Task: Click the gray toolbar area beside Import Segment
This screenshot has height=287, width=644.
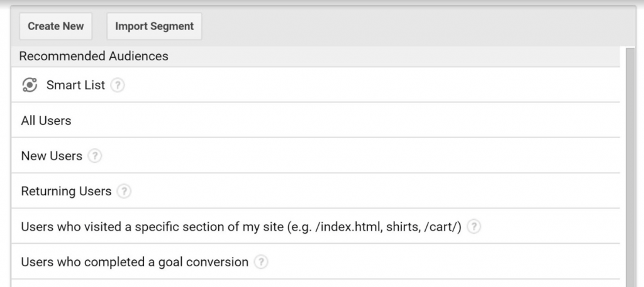Action: pyautogui.click(x=418, y=26)
